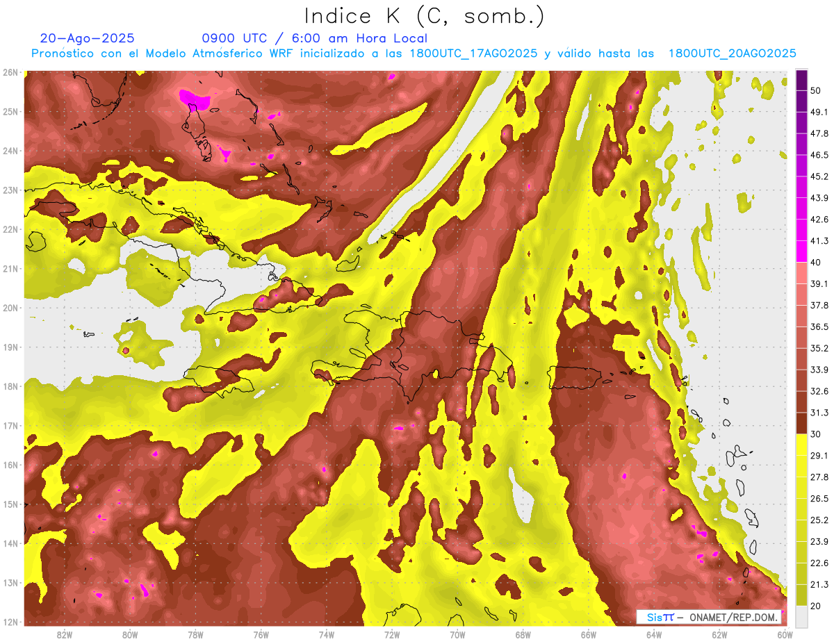The image size is (834, 644).
Task: Select the colorbar value "33.9"
Action: tap(819, 370)
